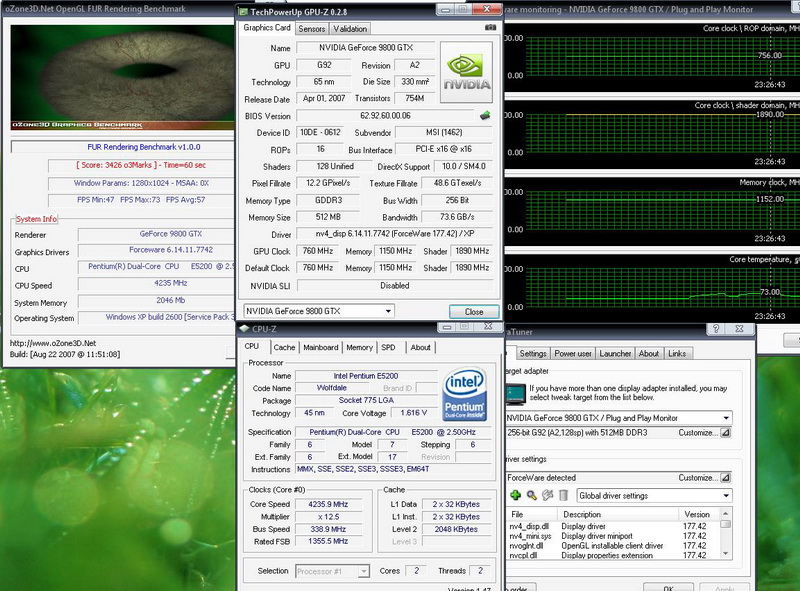Screen dimensions: 800x591
Task: Click the trash can icon in RivaTuner
Action: point(563,495)
